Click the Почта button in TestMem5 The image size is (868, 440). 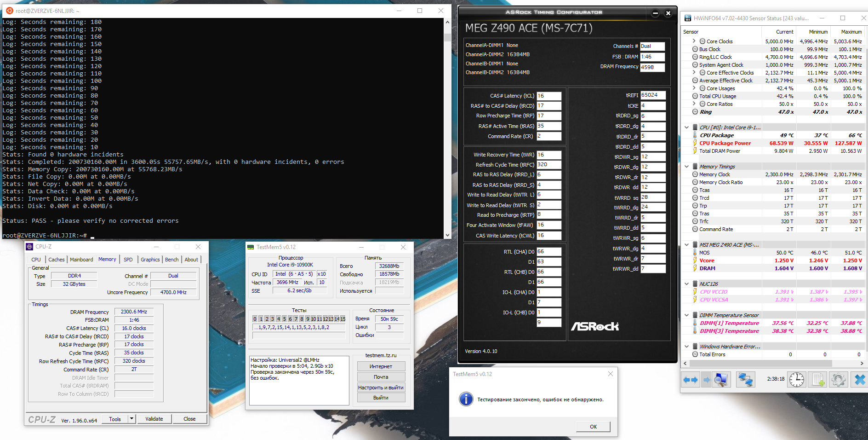[381, 377]
